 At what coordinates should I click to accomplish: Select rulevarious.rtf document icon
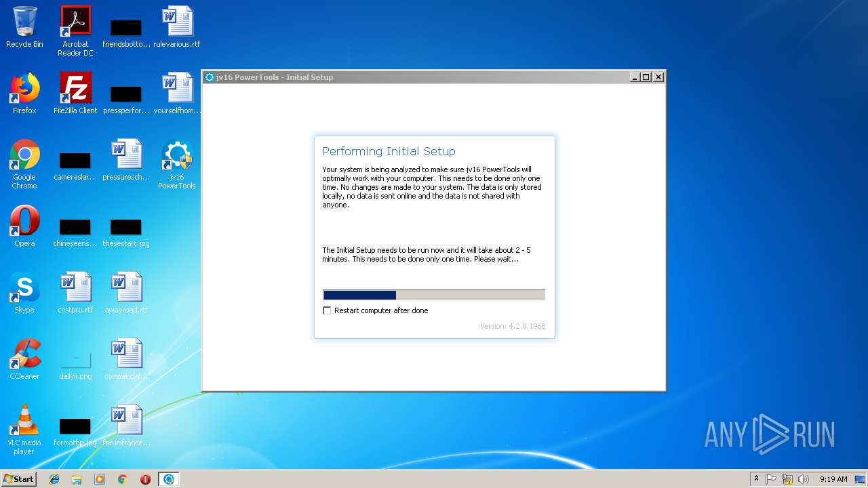(x=177, y=27)
